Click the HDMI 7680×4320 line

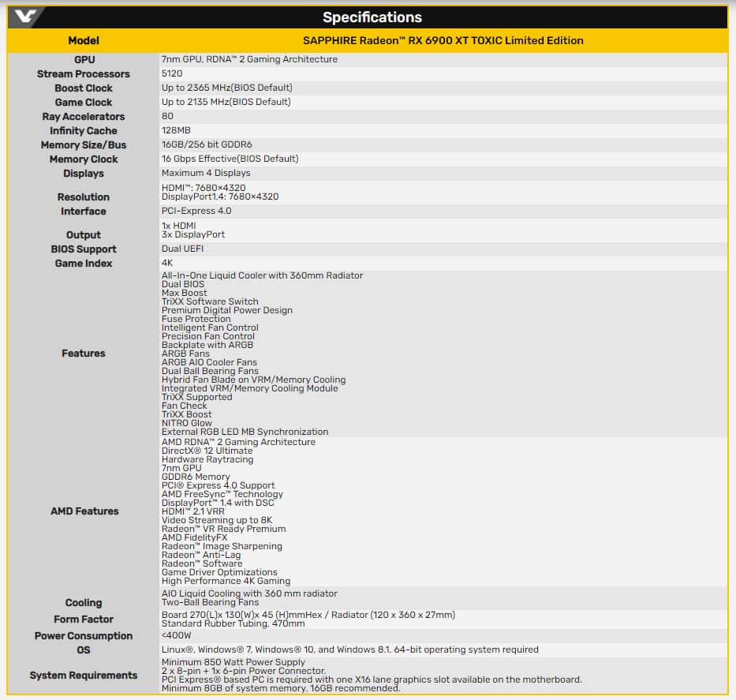click(x=204, y=187)
